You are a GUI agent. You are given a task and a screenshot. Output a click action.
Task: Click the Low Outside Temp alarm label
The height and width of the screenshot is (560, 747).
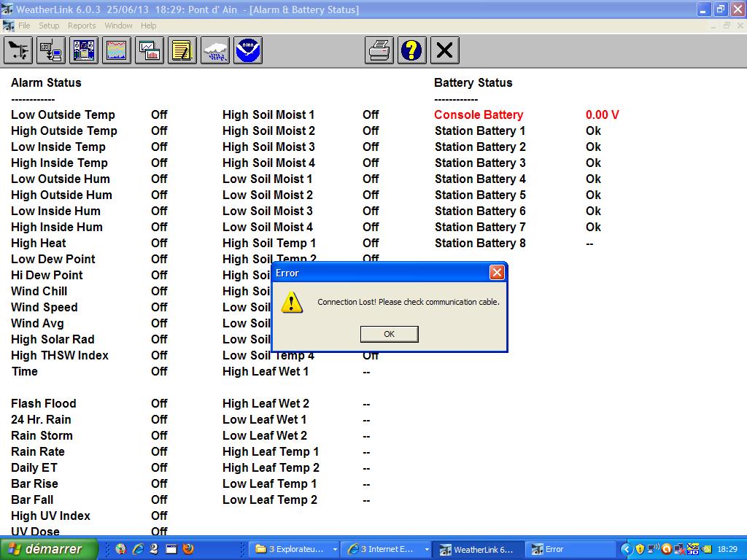tap(63, 114)
